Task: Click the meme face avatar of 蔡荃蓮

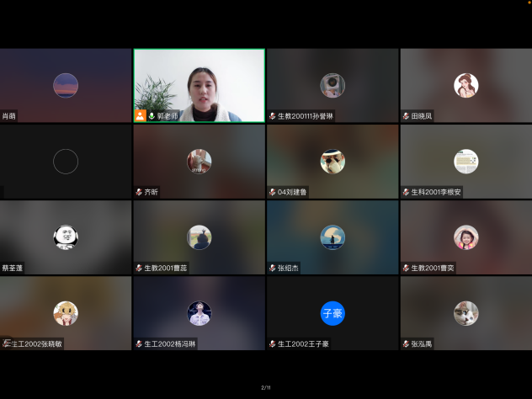Action: pos(66,237)
